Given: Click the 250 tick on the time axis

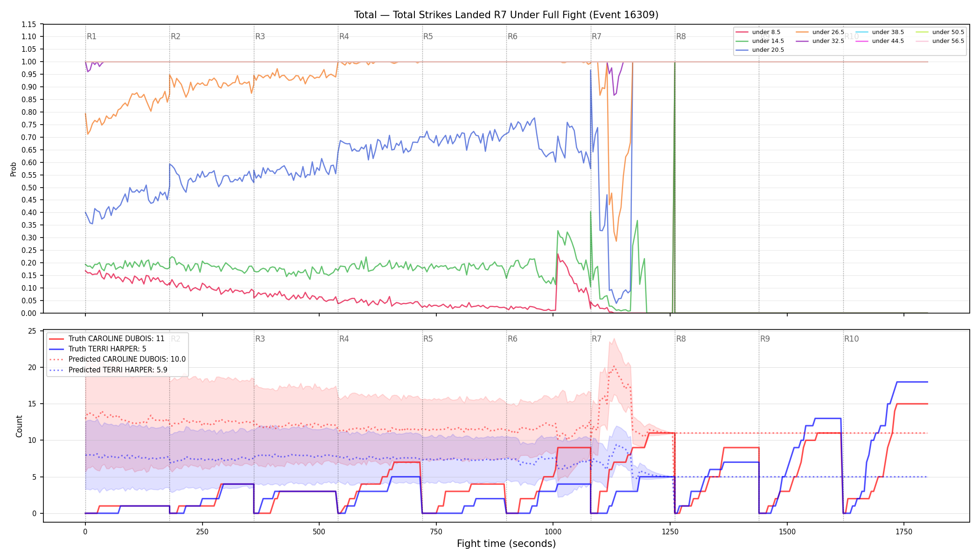Looking at the screenshot, I should [202, 532].
